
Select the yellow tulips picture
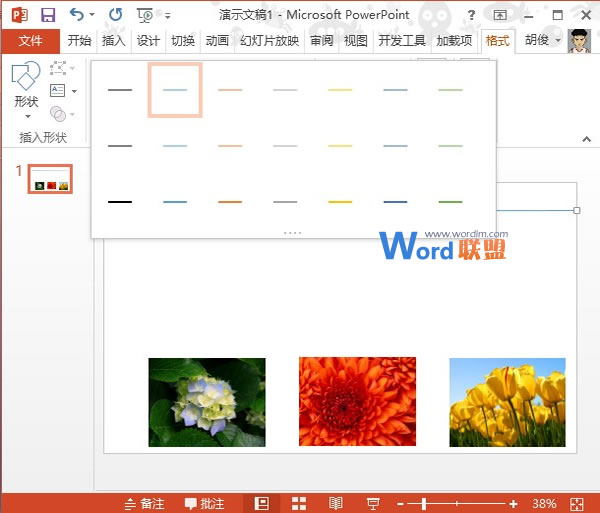click(x=507, y=402)
